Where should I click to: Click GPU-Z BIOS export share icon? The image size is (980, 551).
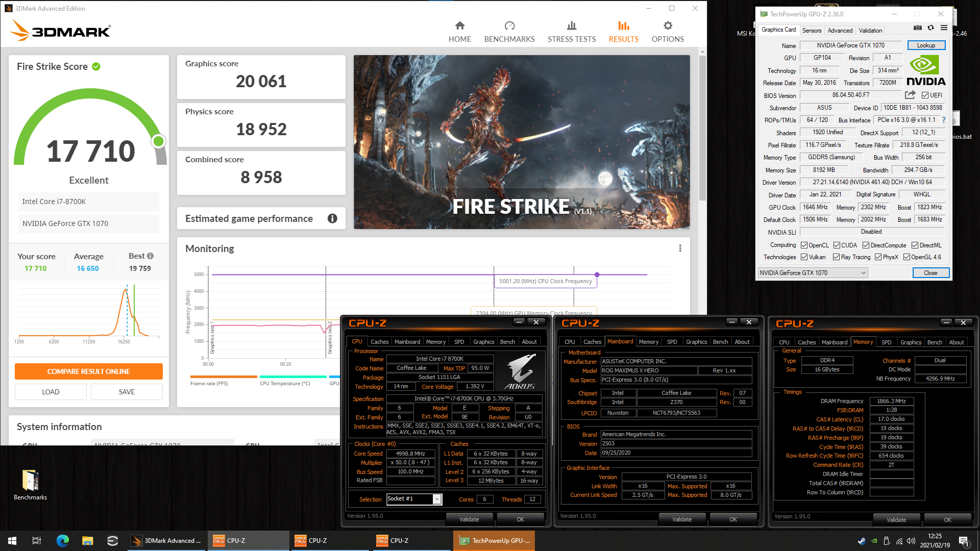[910, 95]
